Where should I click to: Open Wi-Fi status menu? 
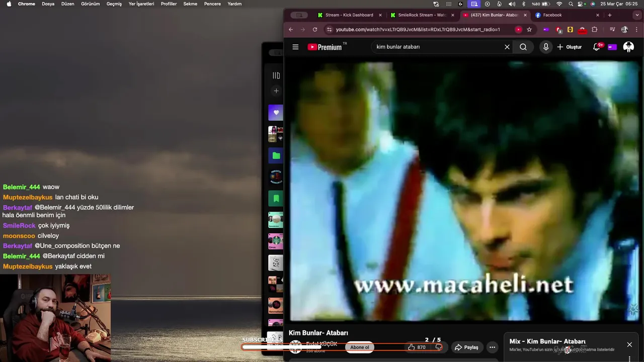point(559,4)
